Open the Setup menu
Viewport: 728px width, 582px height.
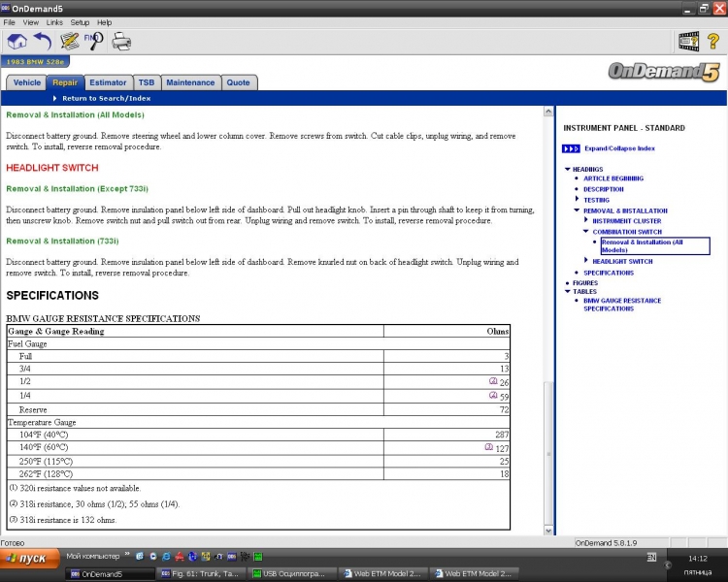(80, 21)
